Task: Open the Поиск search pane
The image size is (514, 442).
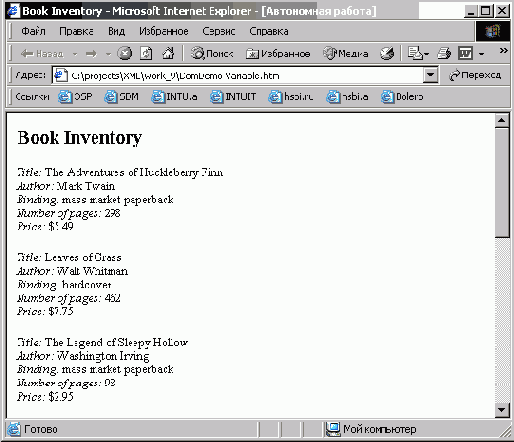Action: click(x=212, y=53)
